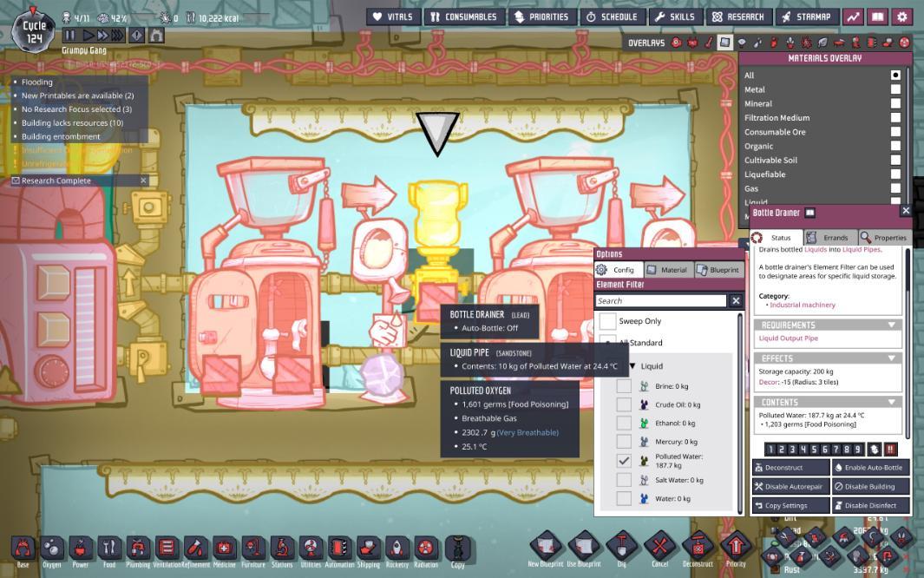The image size is (924, 578).
Task: Check the Gas materials filter
Action: (895, 188)
